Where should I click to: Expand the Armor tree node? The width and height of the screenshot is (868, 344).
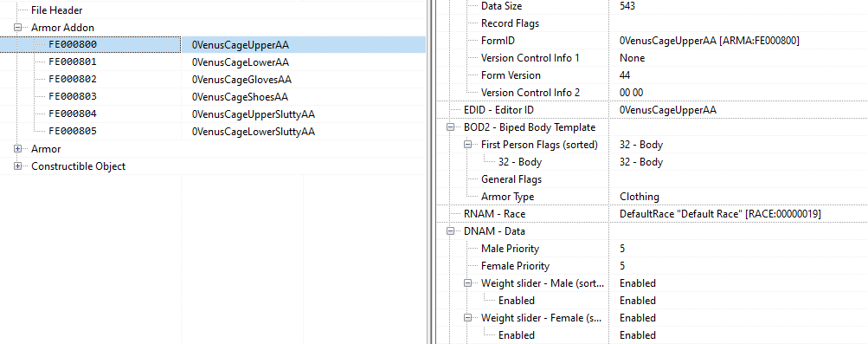tap(17, 149)
